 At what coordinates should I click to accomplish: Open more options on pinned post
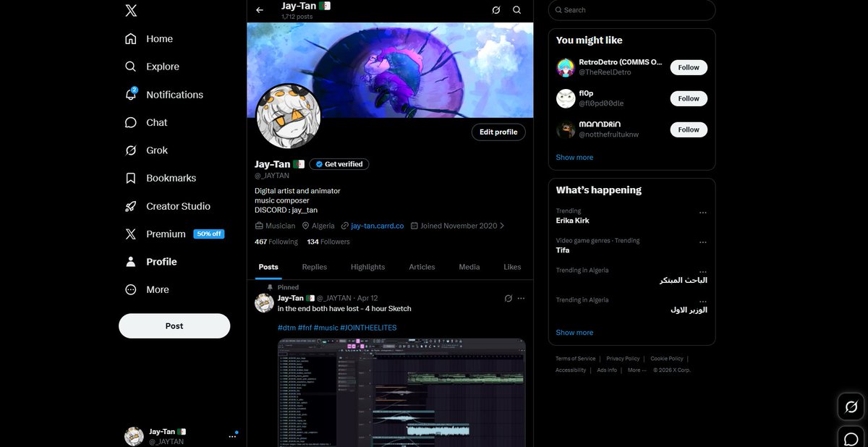coord(521,298)
